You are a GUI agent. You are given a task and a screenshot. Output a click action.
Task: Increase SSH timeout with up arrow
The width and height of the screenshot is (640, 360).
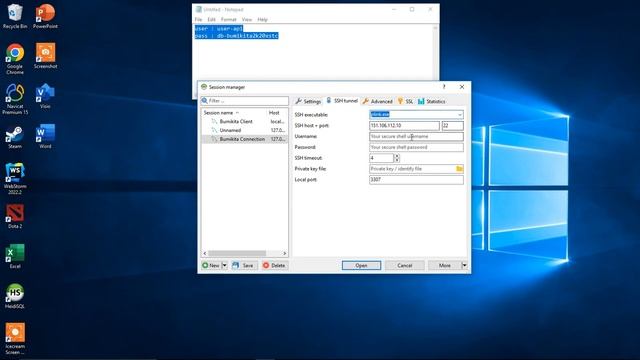click(397, 156)
